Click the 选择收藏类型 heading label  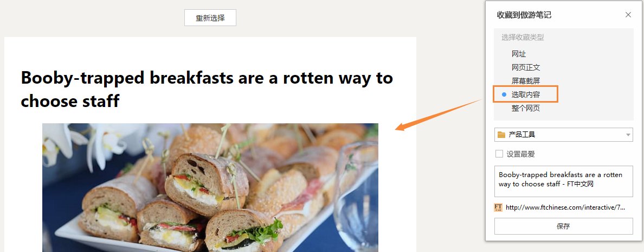523,37
